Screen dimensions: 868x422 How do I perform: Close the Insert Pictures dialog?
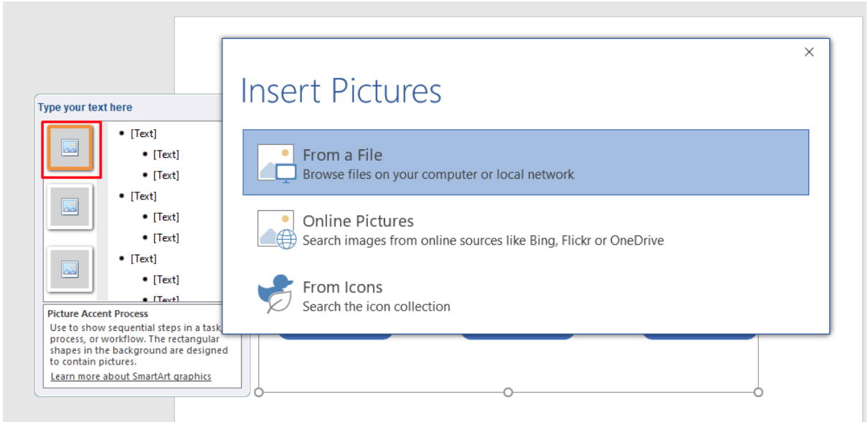809,52
